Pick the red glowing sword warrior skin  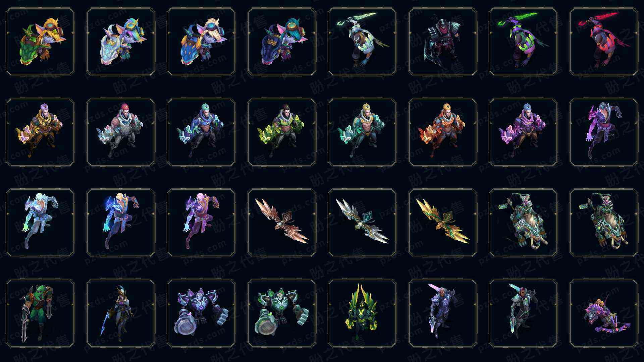tap(604, 42)
